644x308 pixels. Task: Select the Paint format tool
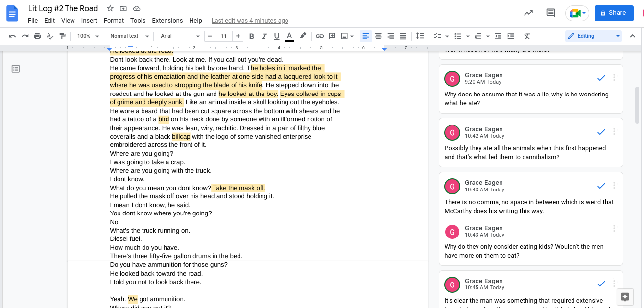click(x=62, y=36)
